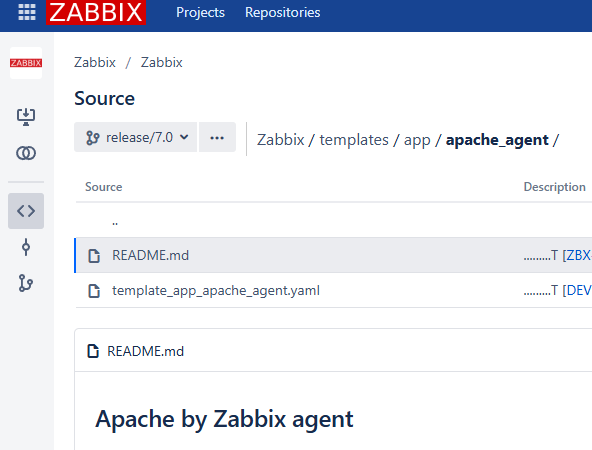This screenshot has height=450, width=592.
Task: Click README.md header of preview panel
Action: coord(146,351)
